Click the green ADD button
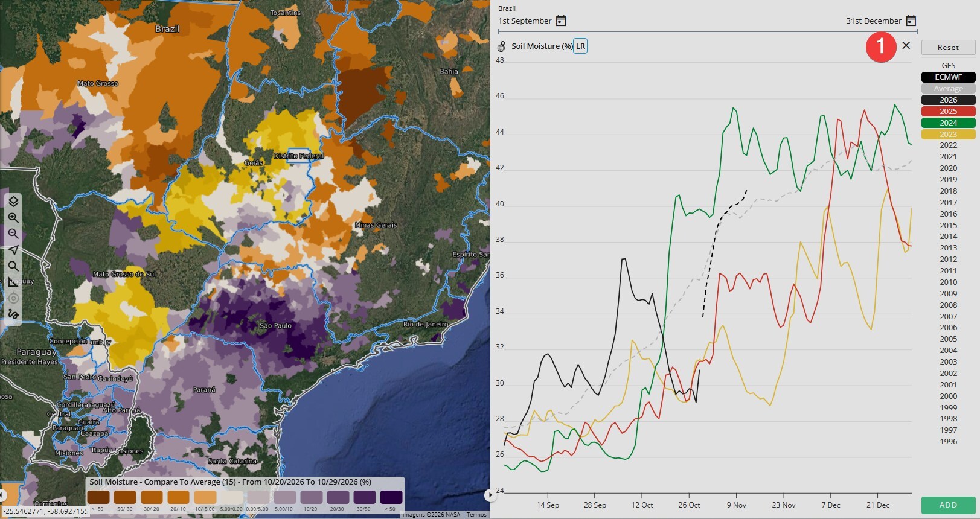This screenshot has width=980, height=519. (948, 505)
